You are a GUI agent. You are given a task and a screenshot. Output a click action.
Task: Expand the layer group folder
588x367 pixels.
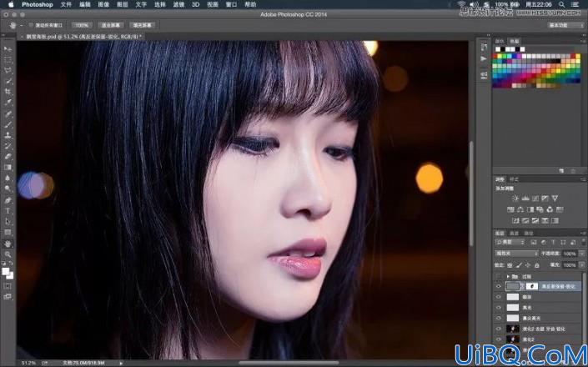(x=508, y=276)
